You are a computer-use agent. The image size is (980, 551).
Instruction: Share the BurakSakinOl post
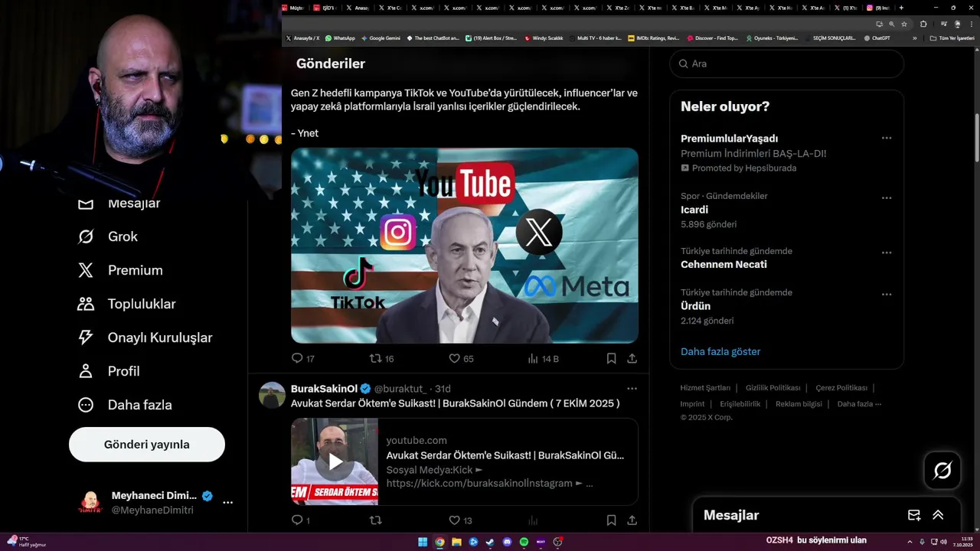[632, 520]
